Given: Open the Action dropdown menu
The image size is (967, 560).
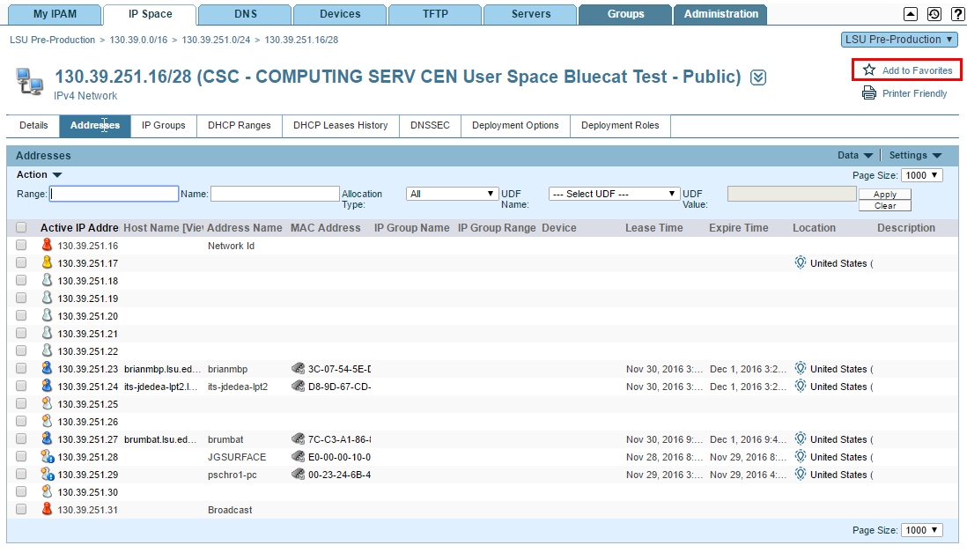Looking at the screenshot, I should coord(39,174).
